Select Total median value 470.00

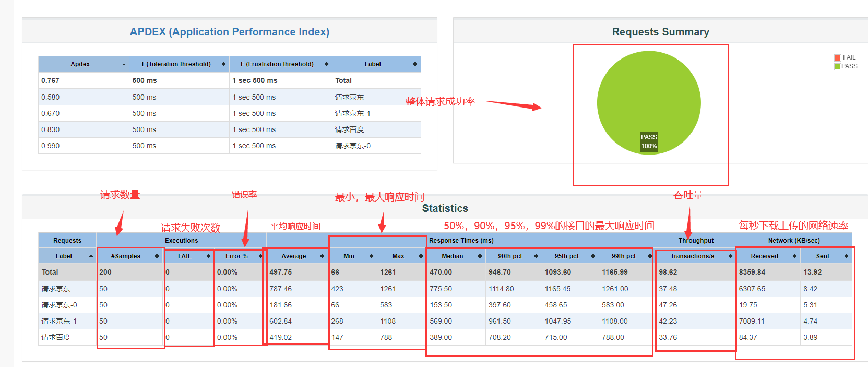(441, 272)
